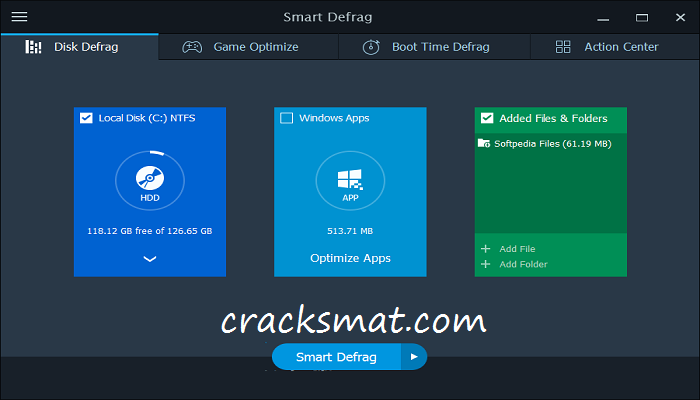Start the Smart Defrag button
The image size is (700, 400).
[x=336, y=357]
